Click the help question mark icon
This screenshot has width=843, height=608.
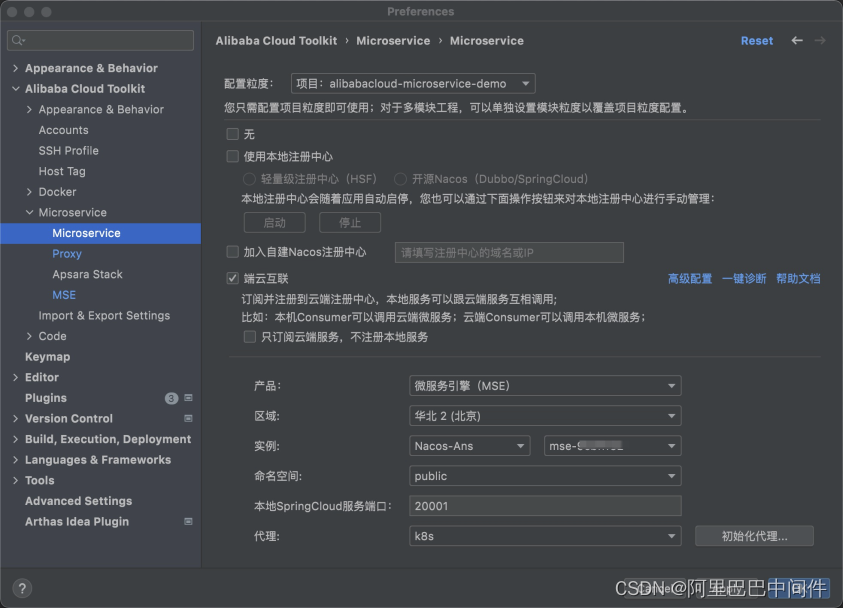coord(22,588)
